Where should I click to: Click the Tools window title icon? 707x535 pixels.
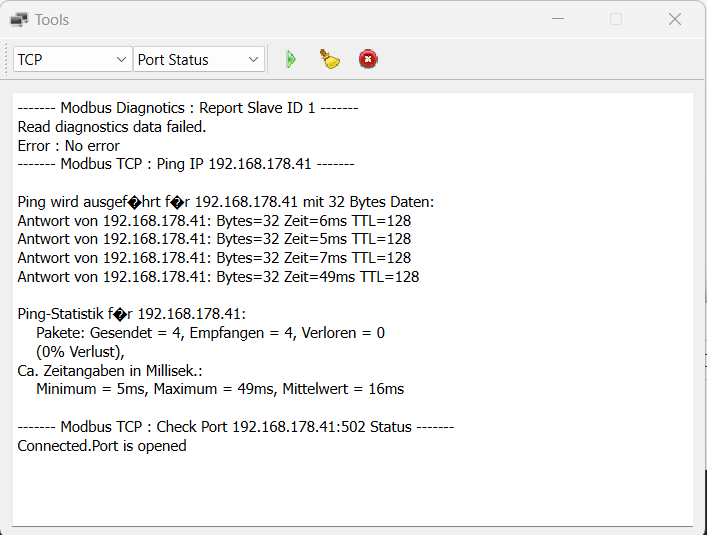pyautogui.click(x=19, y=20)
